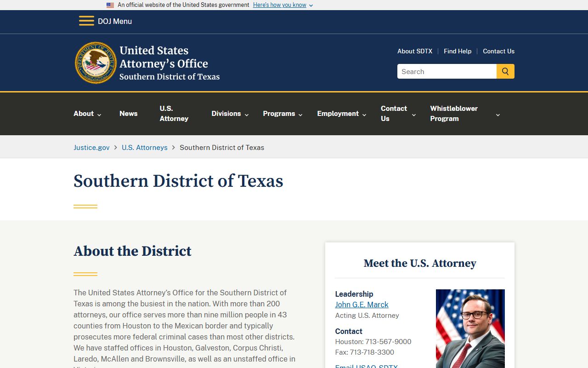
Task: Expand the Whistleblower Program dropdown
Action: click(x=465, y=114)
